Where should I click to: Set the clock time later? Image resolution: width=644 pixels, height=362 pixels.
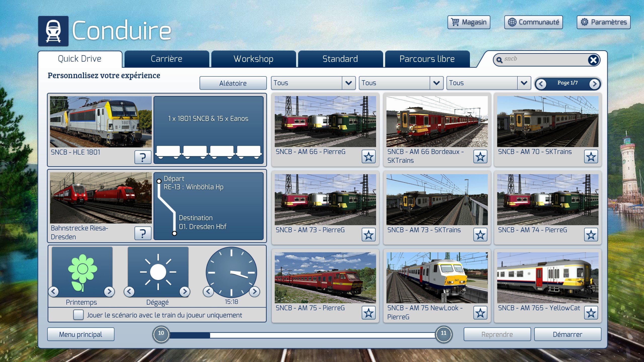coord(255,292)
